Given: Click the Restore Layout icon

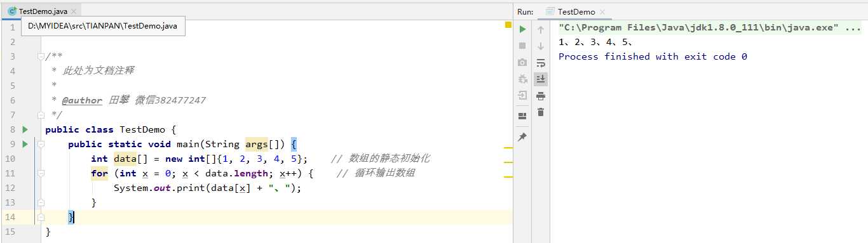Looking at the screenshot, I should coord(522,116).
